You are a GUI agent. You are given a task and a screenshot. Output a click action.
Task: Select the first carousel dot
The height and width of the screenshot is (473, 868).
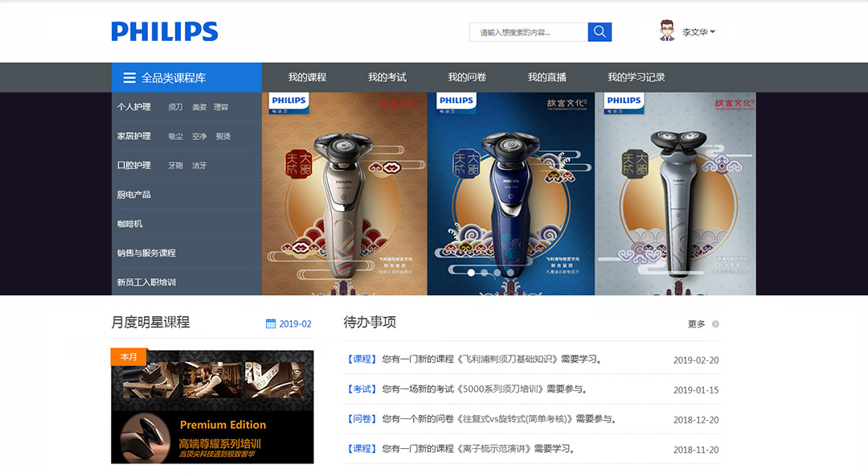[471, 273]
